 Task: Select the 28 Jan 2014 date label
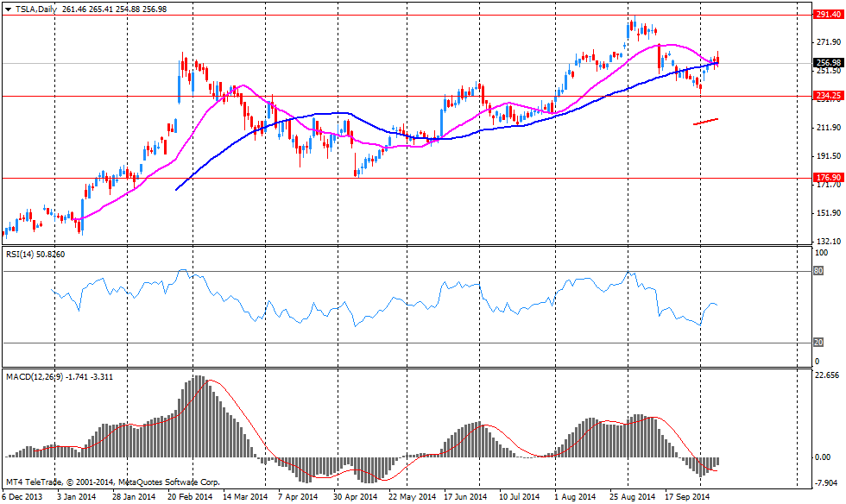tap(135, 496)
